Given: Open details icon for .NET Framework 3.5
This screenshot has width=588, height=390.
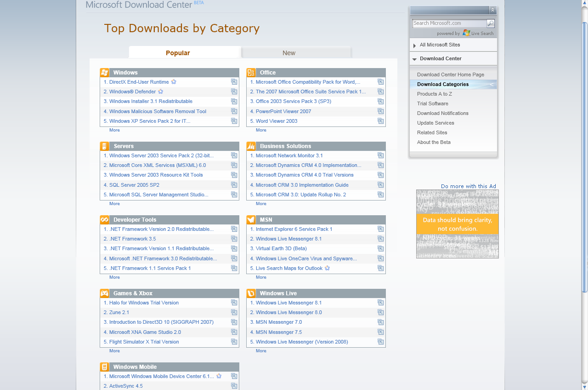Looking at the screenshot, I should coord(234,239).
